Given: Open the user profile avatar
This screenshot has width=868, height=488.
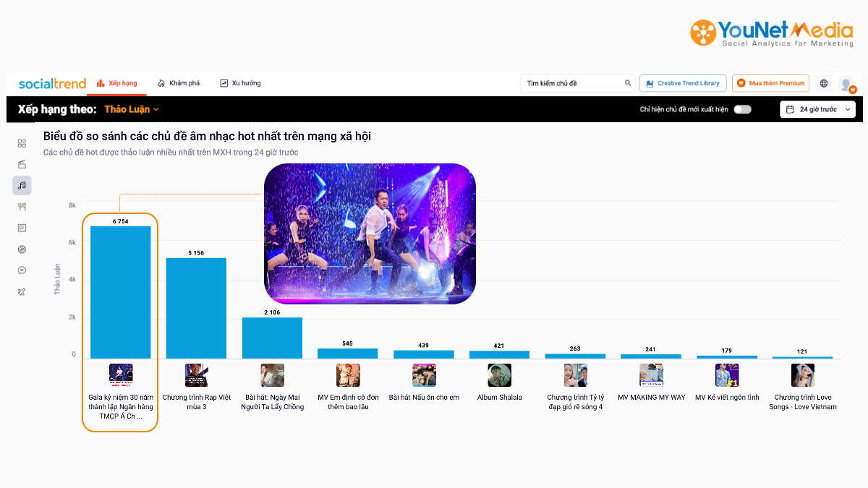Looking at the screenshot, I should pos(846,84).
